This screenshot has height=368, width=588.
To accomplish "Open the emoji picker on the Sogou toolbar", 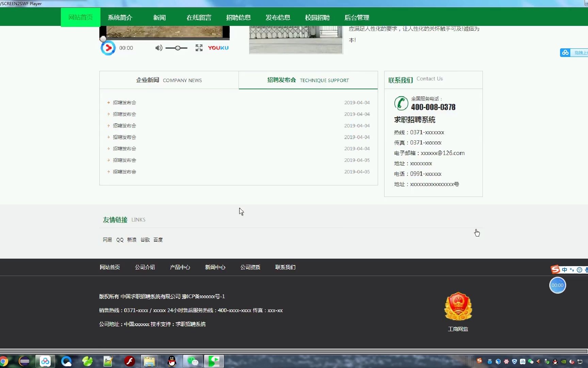I will pos(579,270).
